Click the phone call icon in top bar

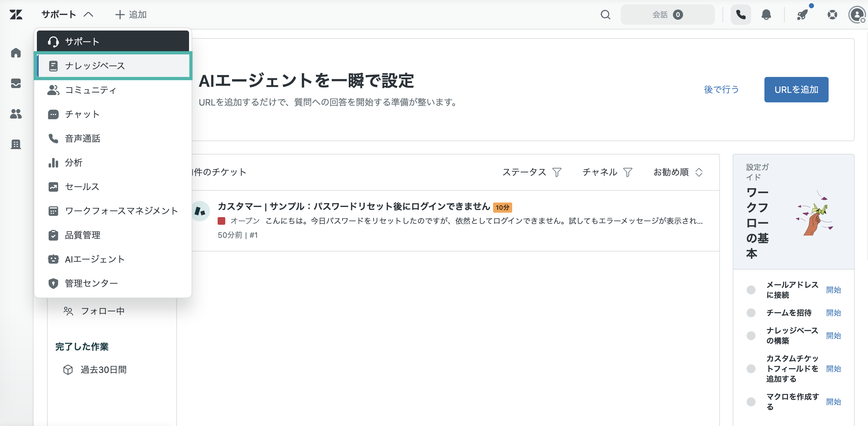741,15
